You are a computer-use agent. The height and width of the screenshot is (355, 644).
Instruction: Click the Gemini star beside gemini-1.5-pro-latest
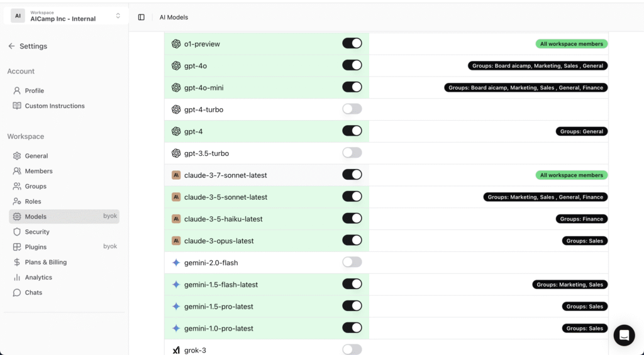pos(176,306)
